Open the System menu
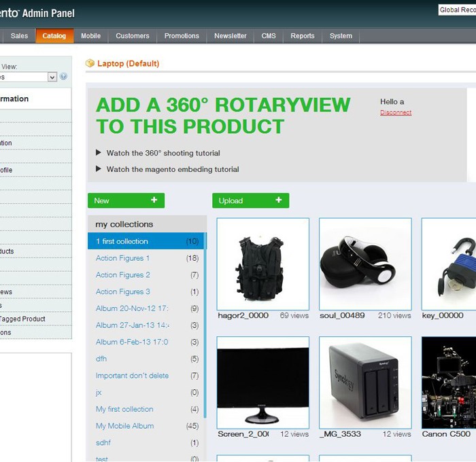The image size is (476, 462). pyautogui.click(x=341, y=36)
